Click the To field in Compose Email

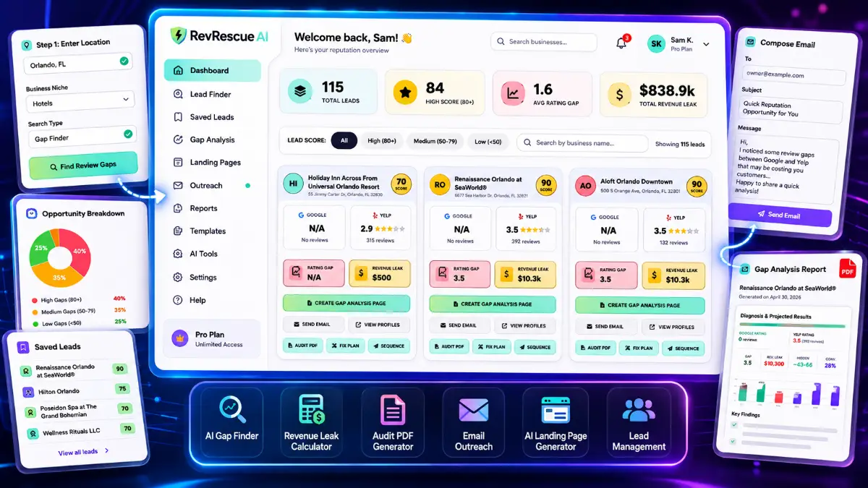(x=794, y=74)
